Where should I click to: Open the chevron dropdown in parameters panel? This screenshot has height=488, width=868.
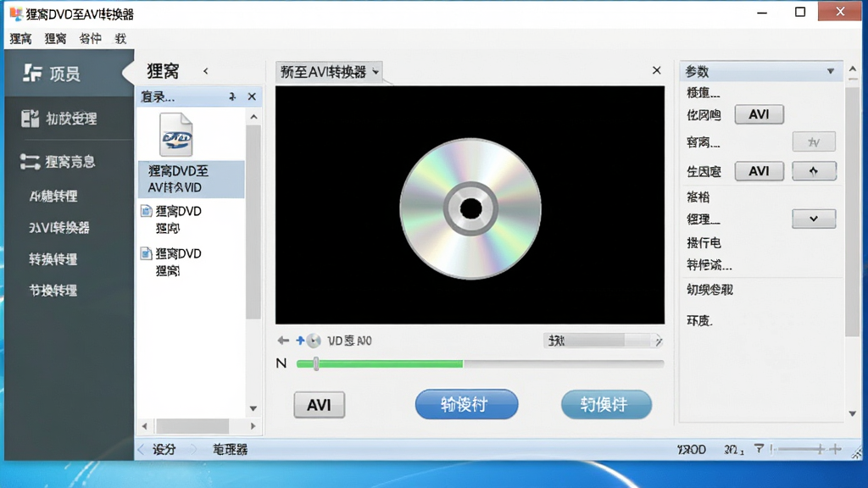[x=814, y=219]
